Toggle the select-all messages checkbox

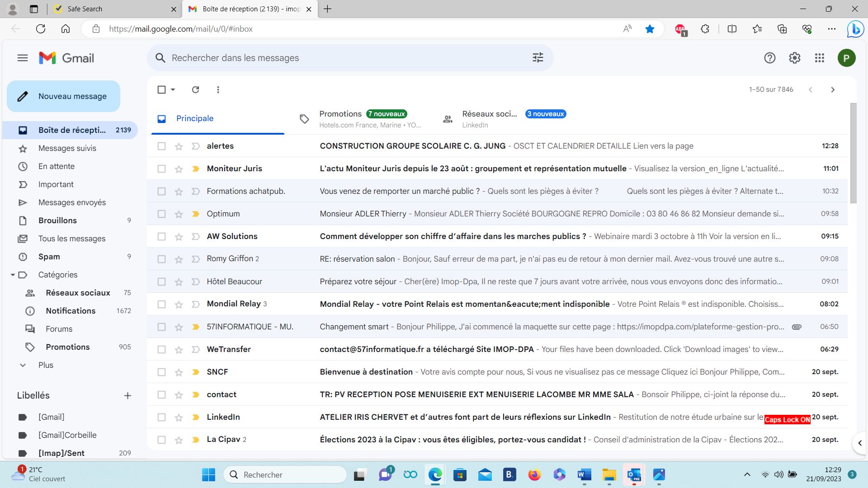[x=161, y=89]
